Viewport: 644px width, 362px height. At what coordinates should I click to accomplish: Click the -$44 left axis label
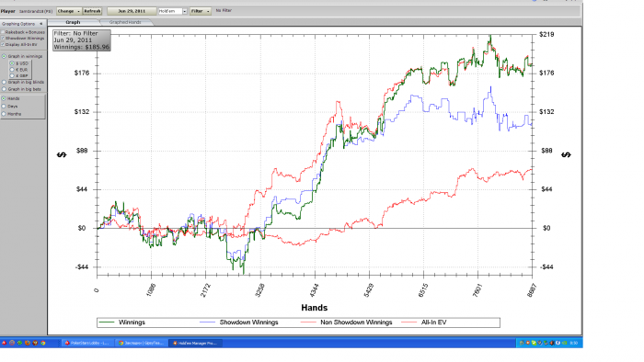(82, 266)
